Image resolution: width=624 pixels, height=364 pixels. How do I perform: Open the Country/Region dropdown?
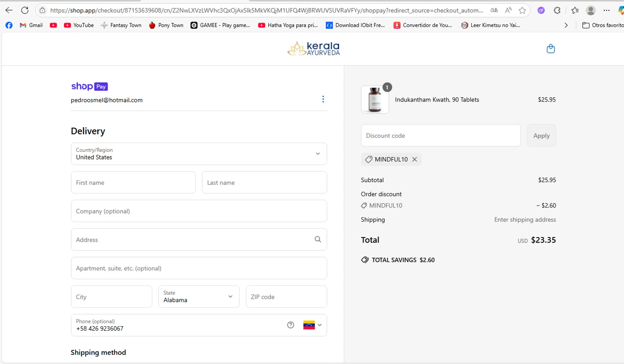(x=199, y=154)
